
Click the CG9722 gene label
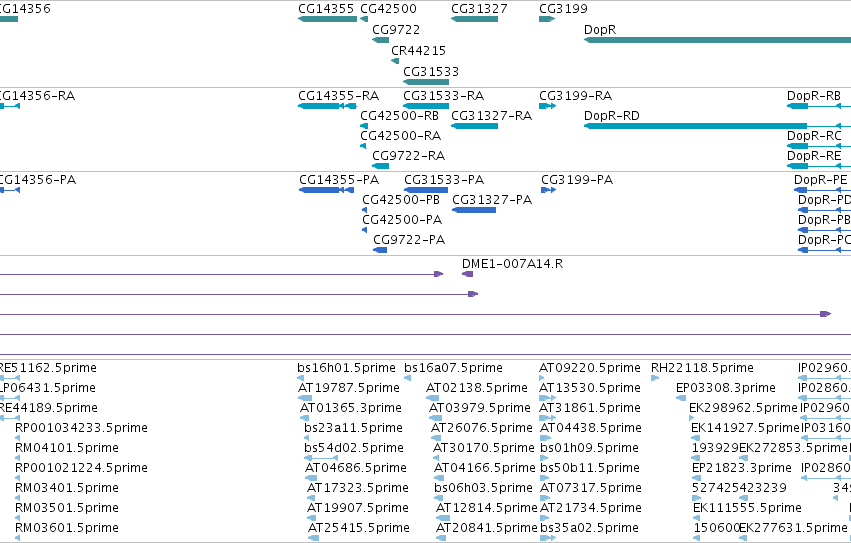coord(396,30)
